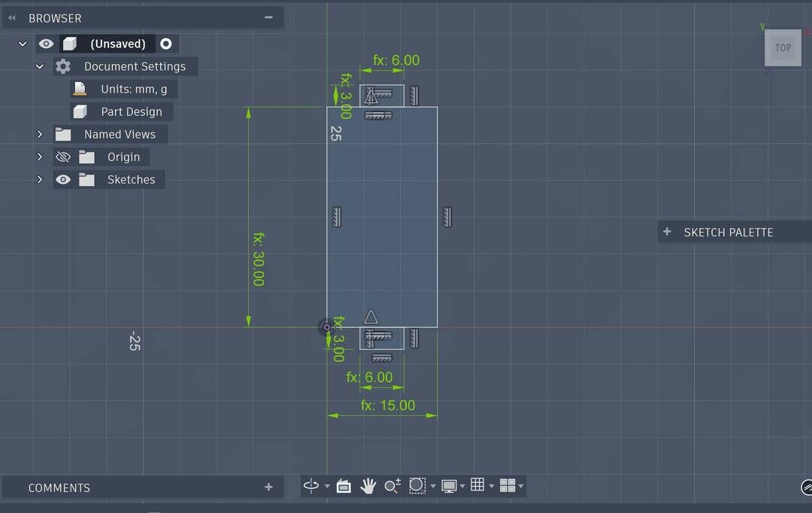Click the Document Settings gear icon

(x=63, y=66)
